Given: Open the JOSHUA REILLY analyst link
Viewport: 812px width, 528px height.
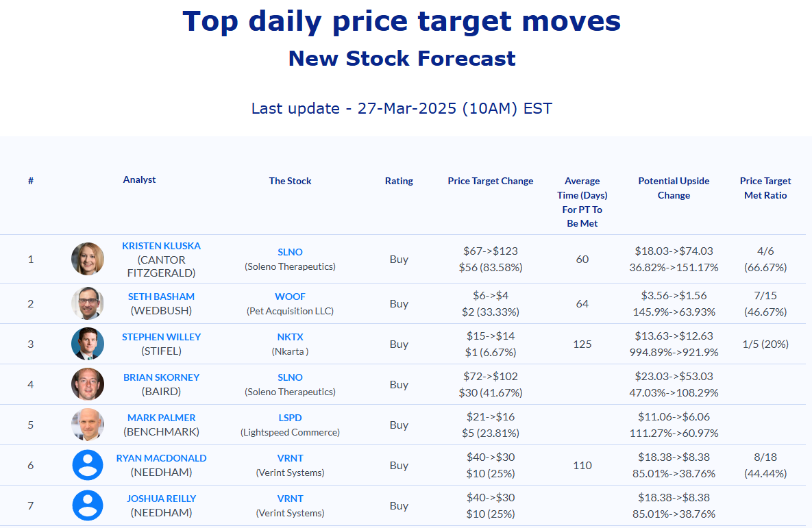Looking at the screenshot, I should coord(161,499).
